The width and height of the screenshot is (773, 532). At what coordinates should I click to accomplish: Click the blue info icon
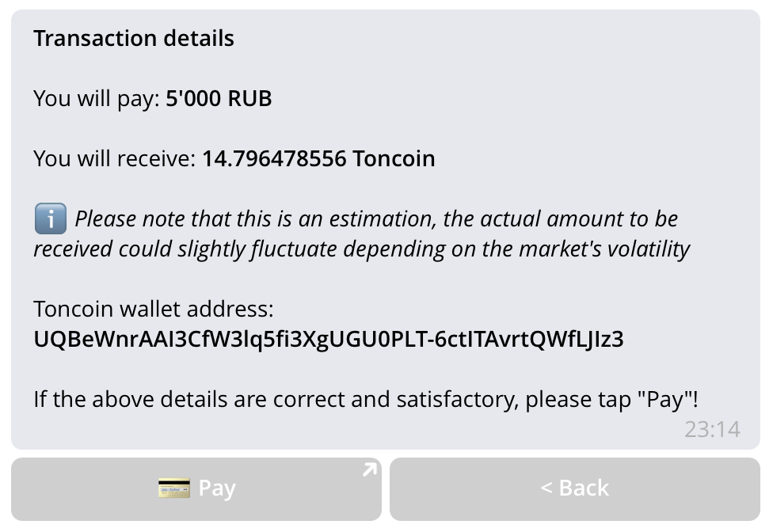pos(51,218)
